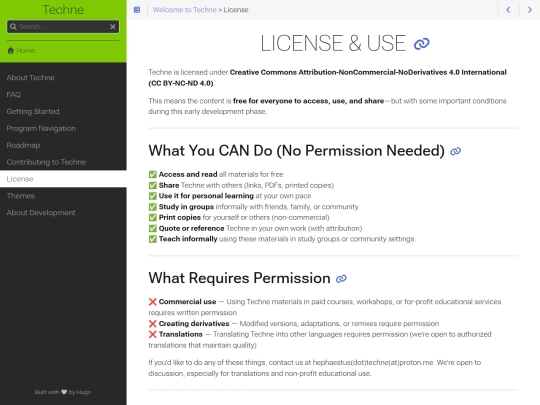540x405 pixels.
Task: Click Welcome to Techne breadcrumb link
Action: point(185,10)
